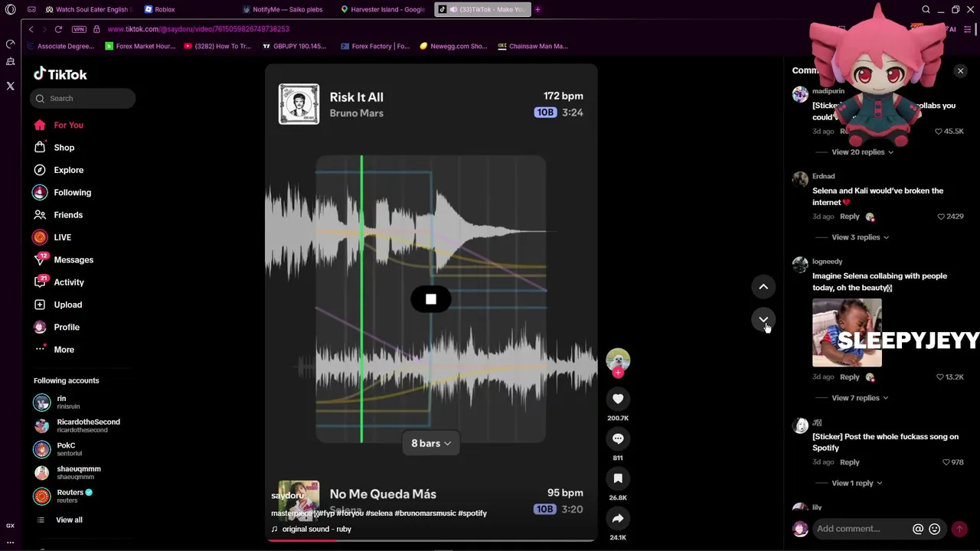Open comments via the speech bubble icon

point(618,439)
